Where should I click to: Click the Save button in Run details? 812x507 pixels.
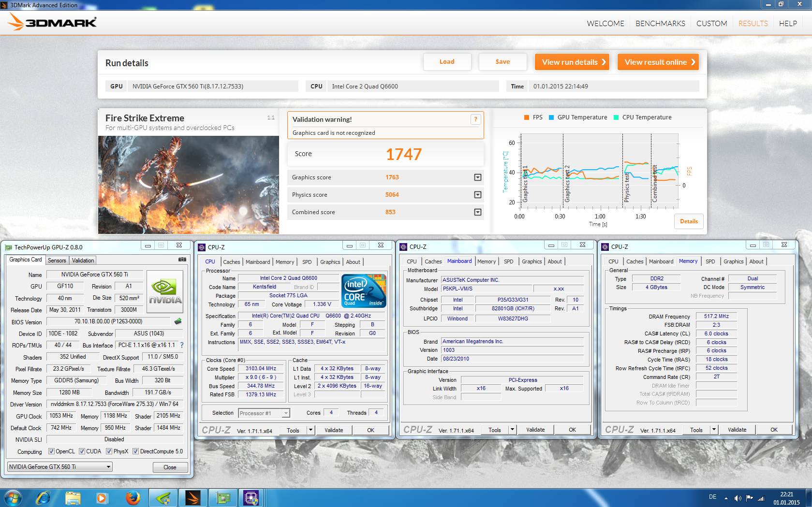point(502,62)
